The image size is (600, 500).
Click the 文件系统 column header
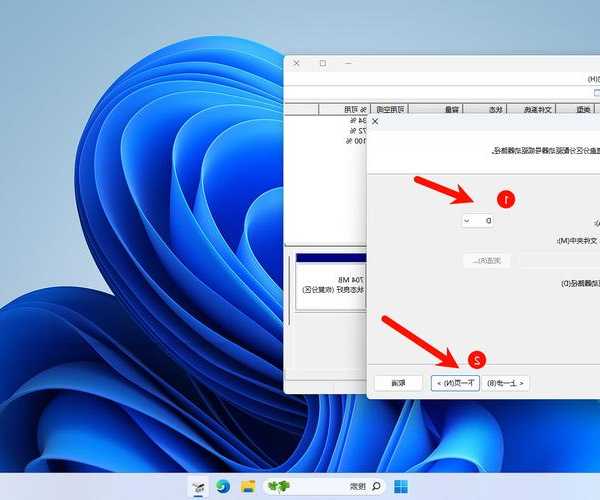pos(537,109)
